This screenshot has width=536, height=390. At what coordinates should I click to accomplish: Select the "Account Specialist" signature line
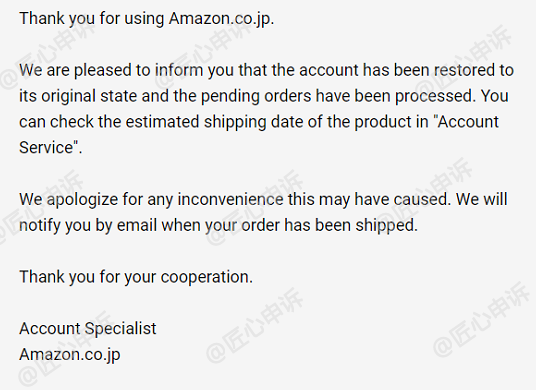tap(88, 329)
